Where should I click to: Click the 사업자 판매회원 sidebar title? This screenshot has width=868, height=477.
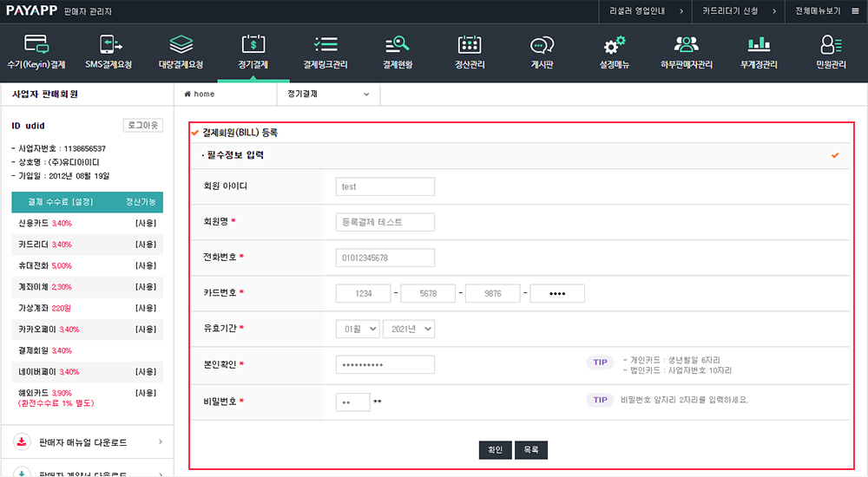(x=45, y=94)
